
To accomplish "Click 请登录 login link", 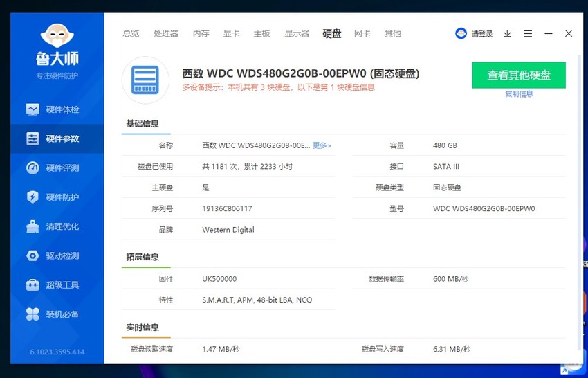I will pos(482,34).
